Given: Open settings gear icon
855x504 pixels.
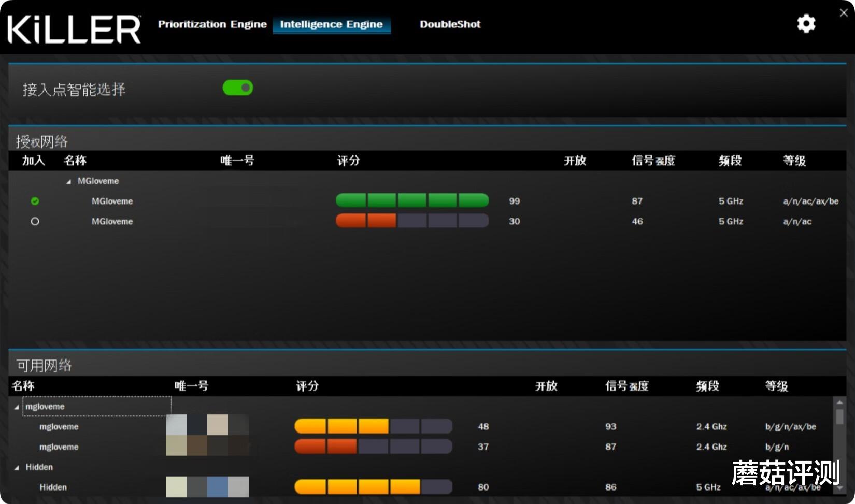Looking at the screenshot, I should click(806, 24).
